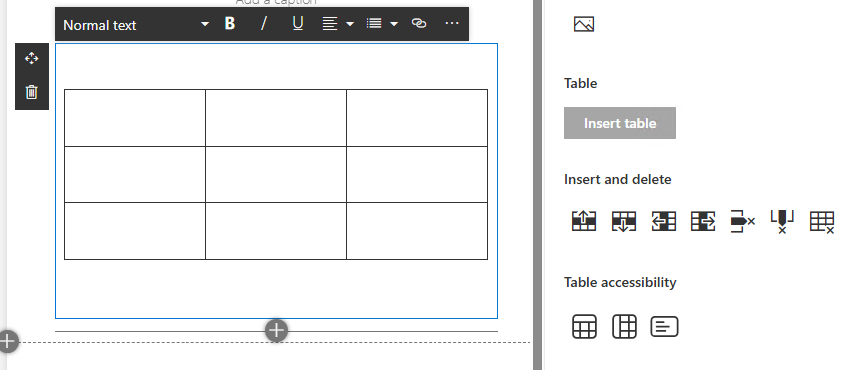The image size is (868, 370).
Task: Open list style dropdown arrow
Action: pos(394,24)
